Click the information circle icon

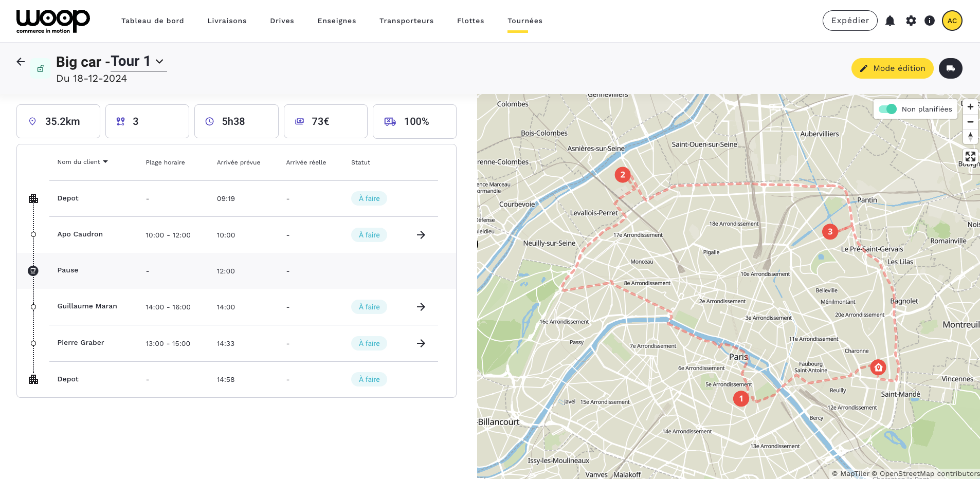click(930, 21)
